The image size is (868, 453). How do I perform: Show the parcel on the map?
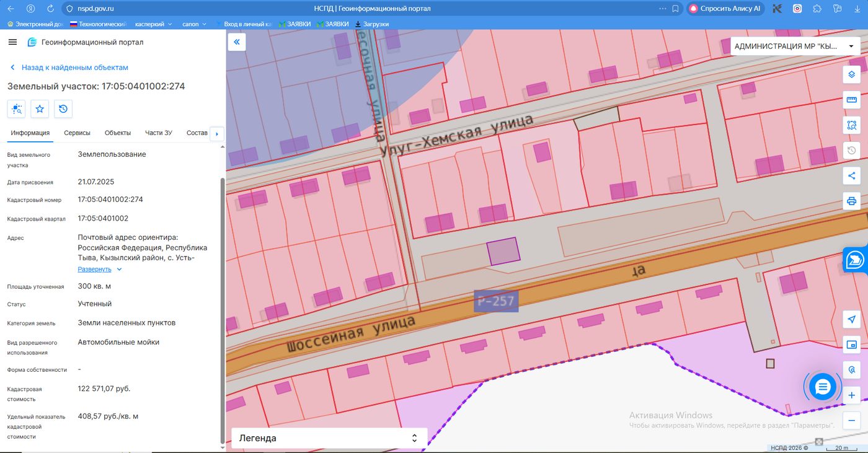16,109
